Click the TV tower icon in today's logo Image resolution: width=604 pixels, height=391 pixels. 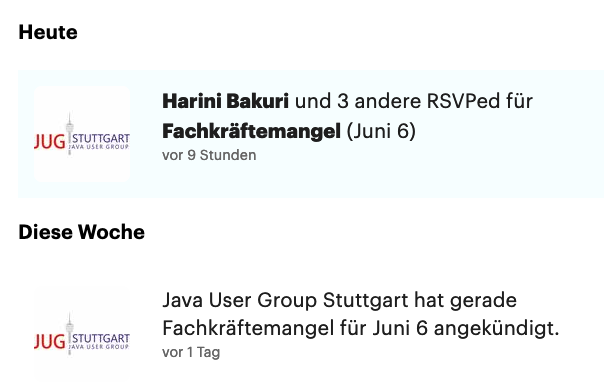(x=69, y=134)
